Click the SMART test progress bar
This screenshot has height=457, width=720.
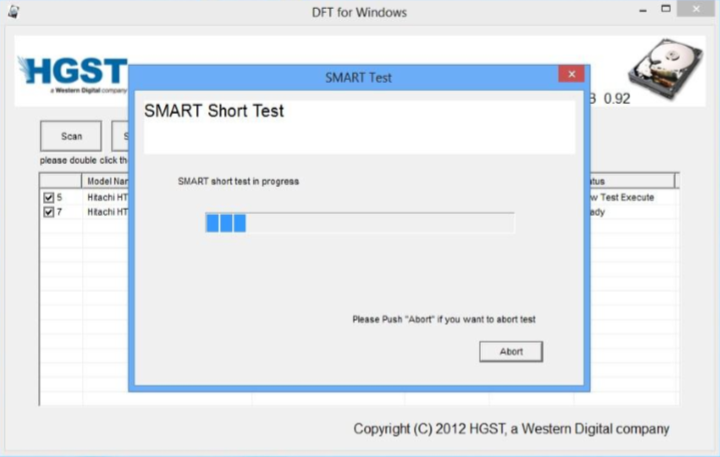pyautogui.click(x=360, y=223)
